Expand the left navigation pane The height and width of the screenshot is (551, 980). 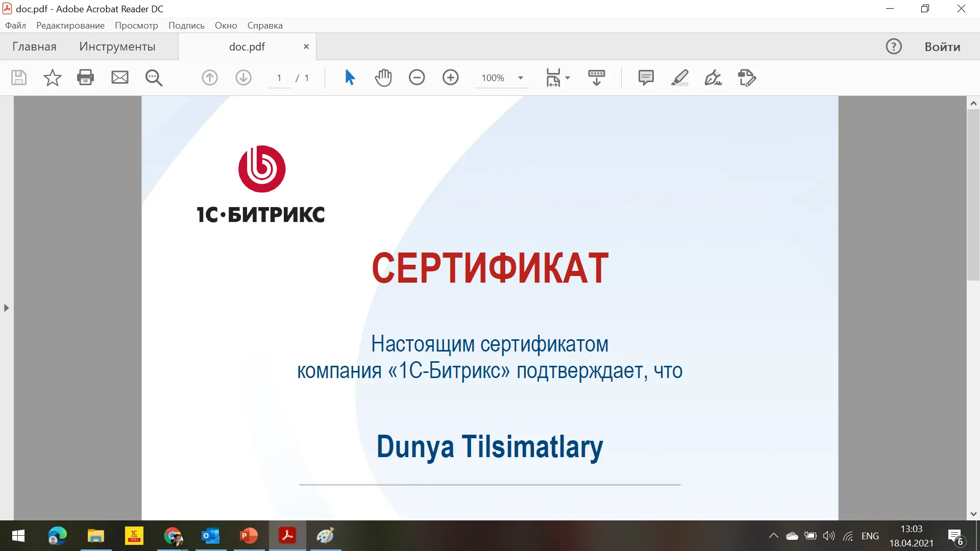(6, 308)
